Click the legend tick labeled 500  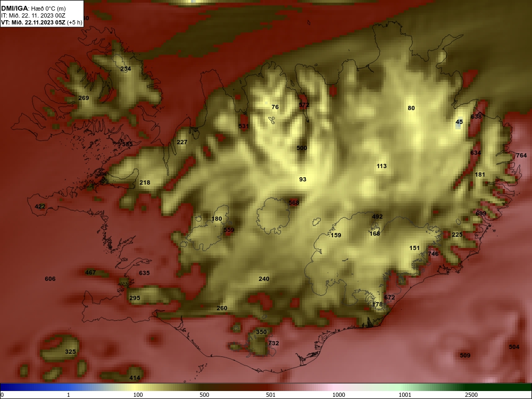coord(204,395)
